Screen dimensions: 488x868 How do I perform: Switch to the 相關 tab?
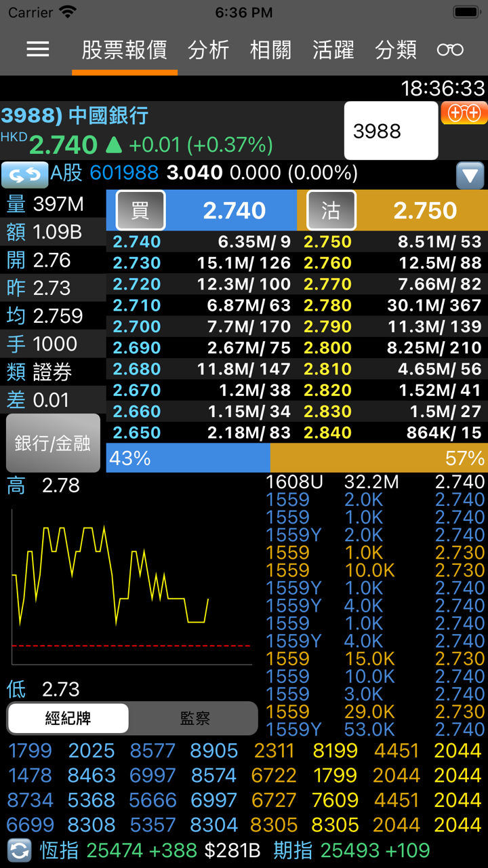click(270, 50)
